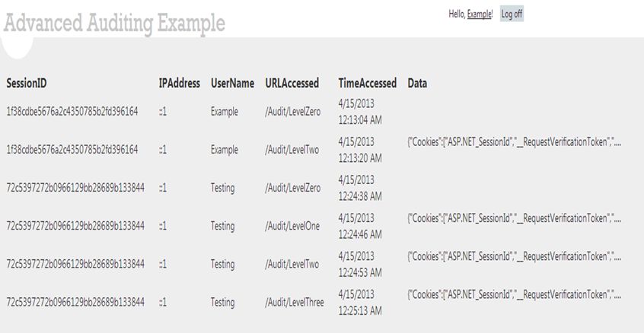Click the Advanced Auditing Example title
The height and width of the screenshot is (333, 644).
pos(114,24)
